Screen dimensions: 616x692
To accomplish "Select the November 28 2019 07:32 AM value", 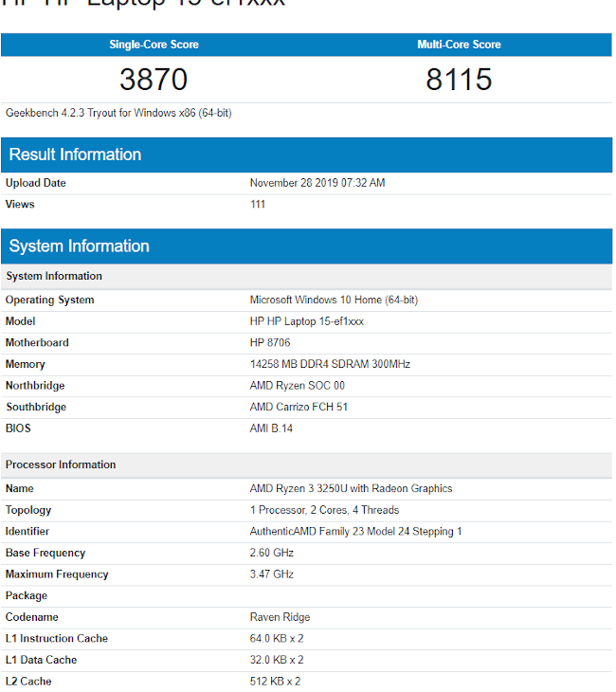I will coord(317,183).
